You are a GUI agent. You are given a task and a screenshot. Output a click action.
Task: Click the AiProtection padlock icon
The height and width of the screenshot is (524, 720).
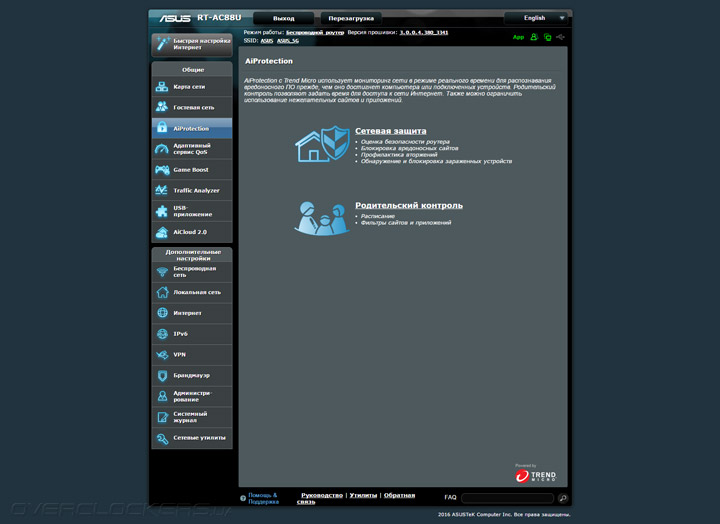[x=162, y=128]
